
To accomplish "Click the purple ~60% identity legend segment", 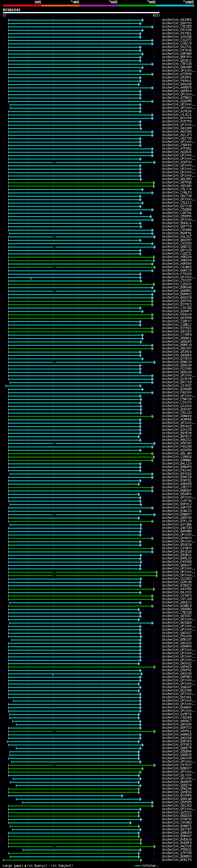I will point(99,6).
